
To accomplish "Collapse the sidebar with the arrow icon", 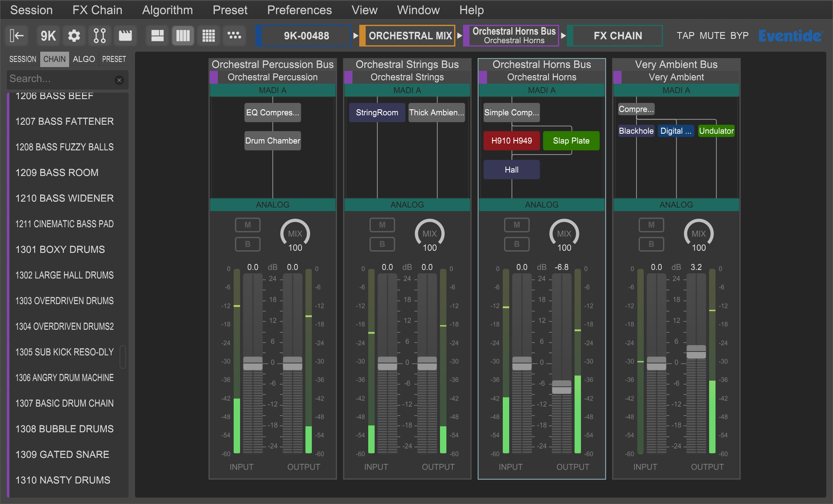I will (17, 35).
